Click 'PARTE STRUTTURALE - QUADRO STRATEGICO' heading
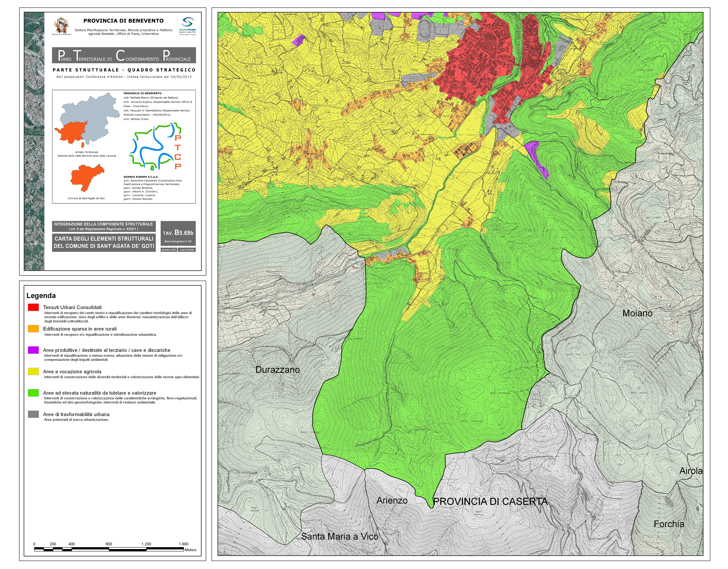The height and width of the screenshot is (569, 728). point(124,70)
